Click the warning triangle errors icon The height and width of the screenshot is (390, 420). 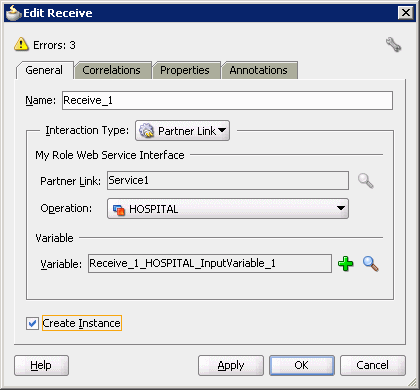(x=21, y=44)
